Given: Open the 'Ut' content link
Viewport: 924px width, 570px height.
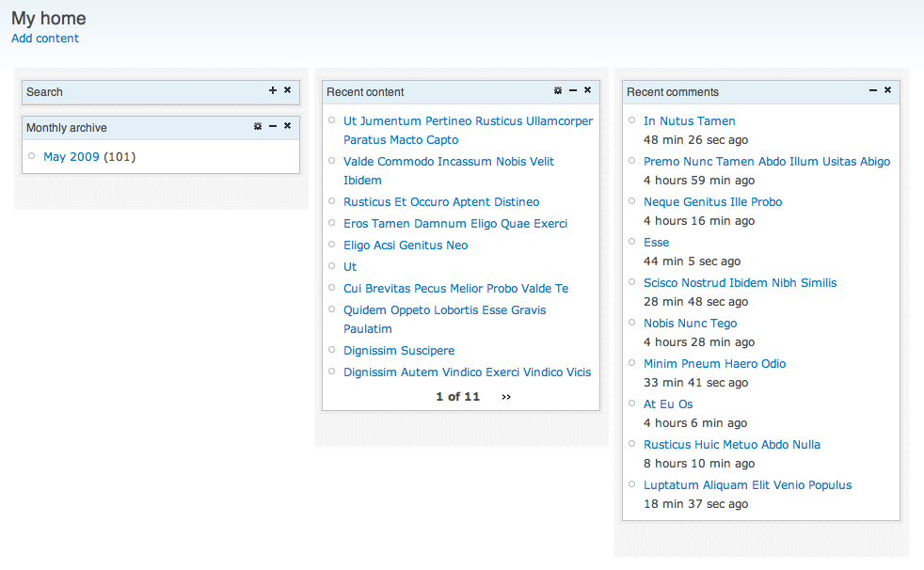Looking at the screenshot, I should point(350,267).
